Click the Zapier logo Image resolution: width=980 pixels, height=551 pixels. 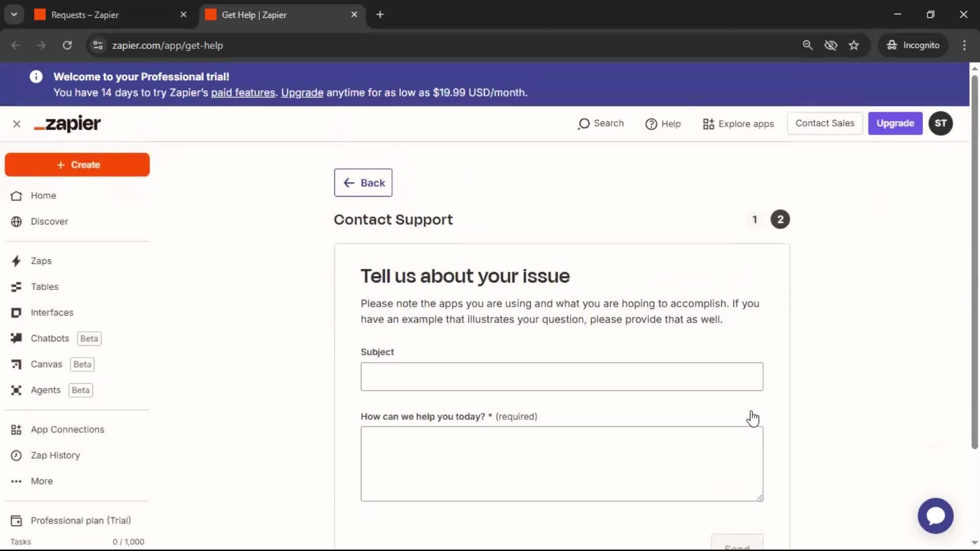tap(67, 123)
